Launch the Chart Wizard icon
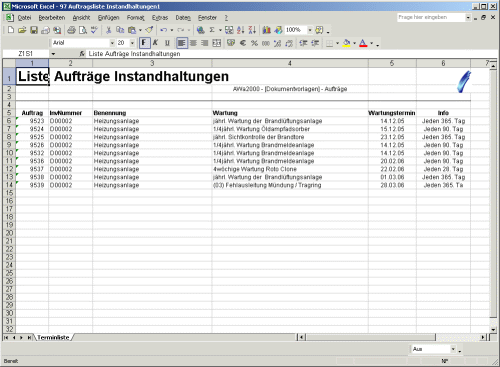This screenshot has width=500, height=367. coord(266,30)
